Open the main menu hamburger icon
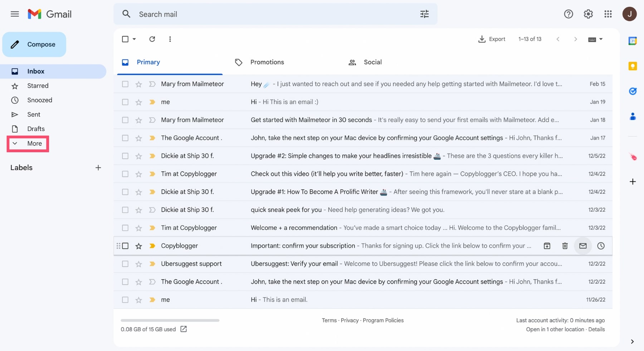The width and height of the screenshot is (644, 351). pos(15,14)
